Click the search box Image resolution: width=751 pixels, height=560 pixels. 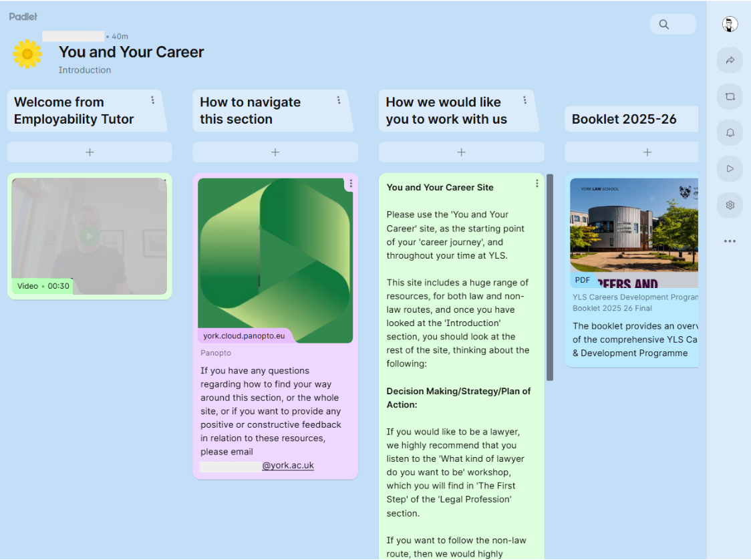coord(672,24)
